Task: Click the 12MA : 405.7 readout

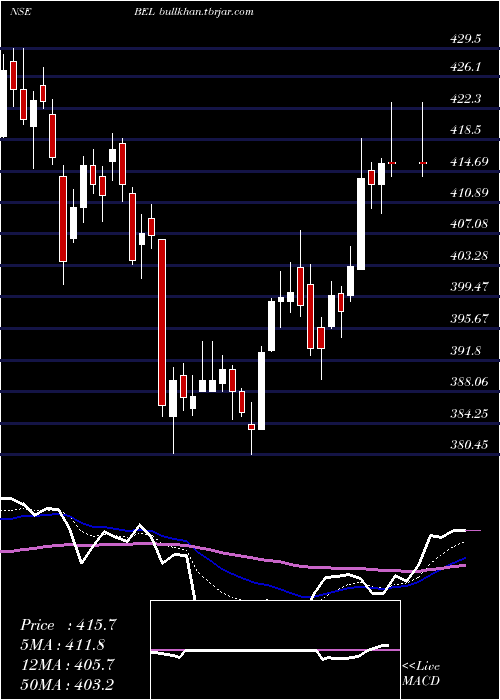Action: click(x=67, y=665)
